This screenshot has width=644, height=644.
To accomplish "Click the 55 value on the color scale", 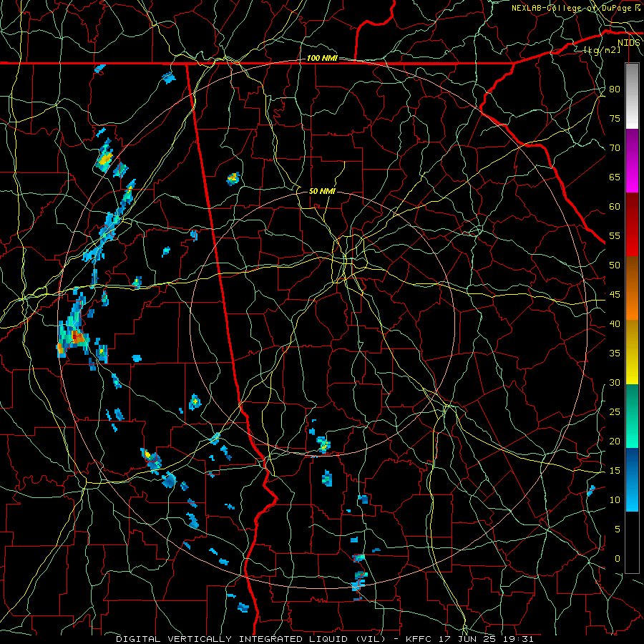I will point(615,235).
